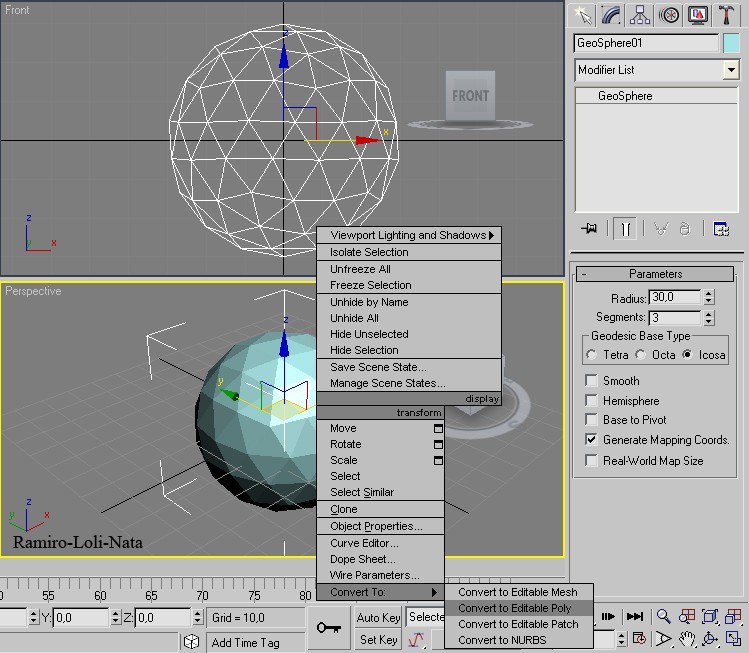Enable the Smooth checkbox
Image resolution: width=749 pixels, height=653 pixels.
(591, 380)
